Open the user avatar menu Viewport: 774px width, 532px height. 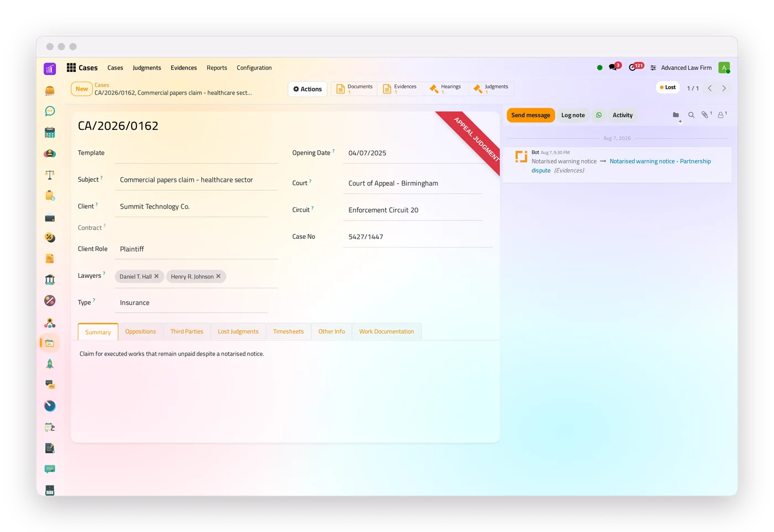(724, 67)
